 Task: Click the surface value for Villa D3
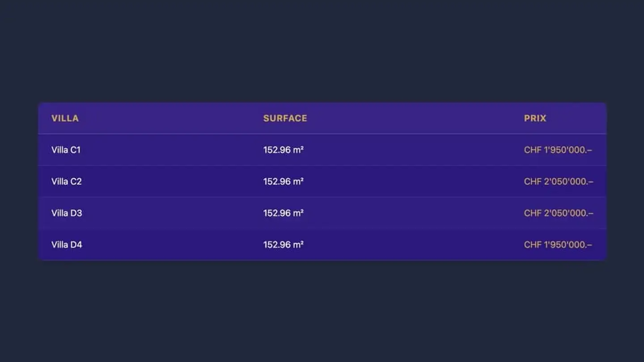[283, 213]
